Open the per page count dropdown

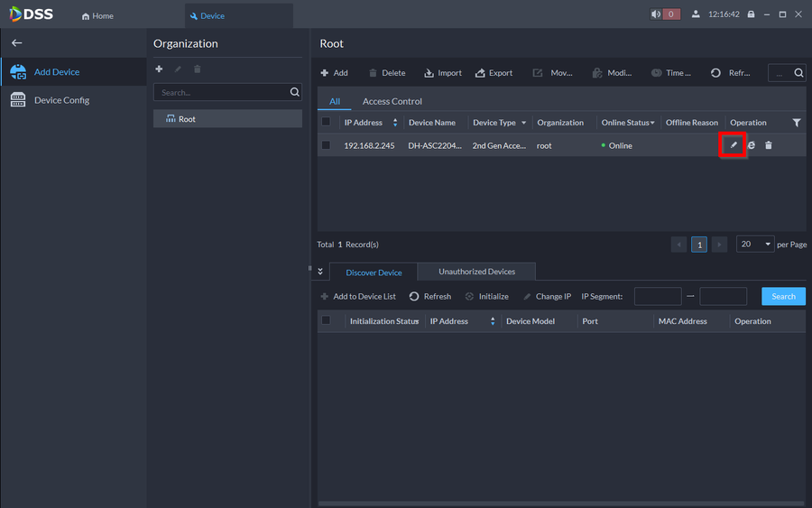pyautogui.click(x=756, y=245)
